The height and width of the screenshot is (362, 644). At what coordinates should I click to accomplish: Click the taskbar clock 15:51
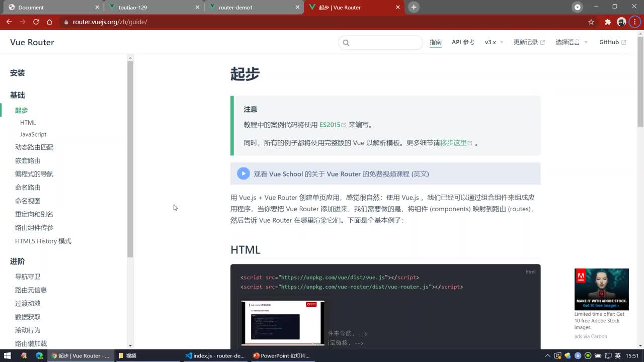(632, 355)
